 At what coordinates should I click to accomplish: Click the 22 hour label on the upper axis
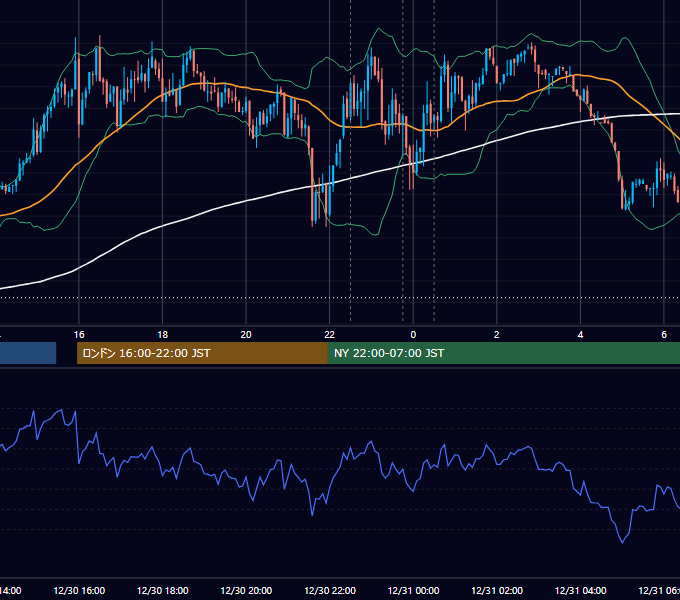click(x=330, y=335)
